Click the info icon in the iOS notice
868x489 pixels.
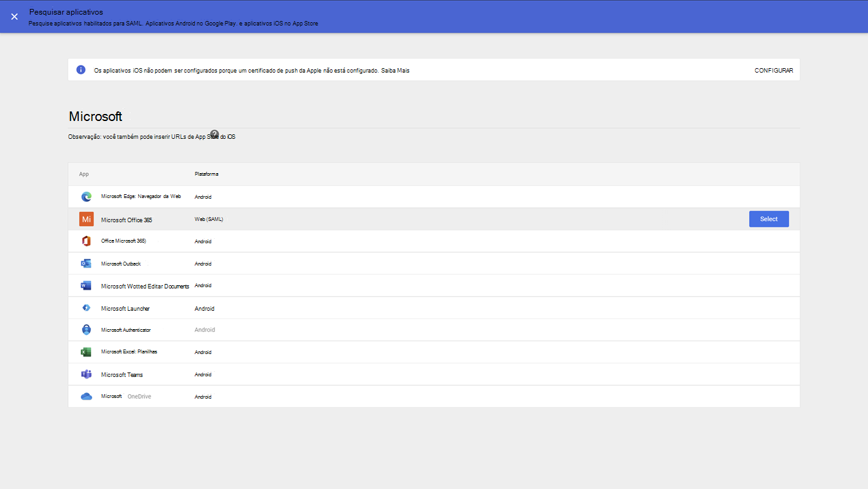pos(81,70)
